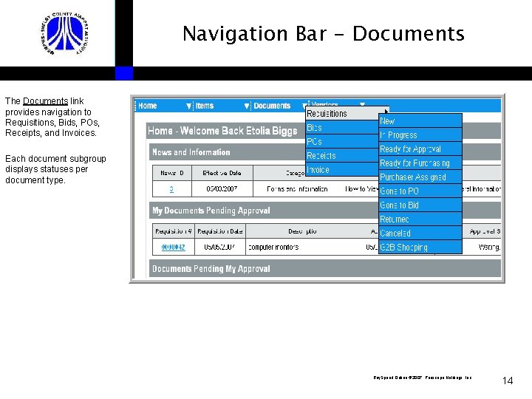Click the Requisition Date column header

pos(220,231)
